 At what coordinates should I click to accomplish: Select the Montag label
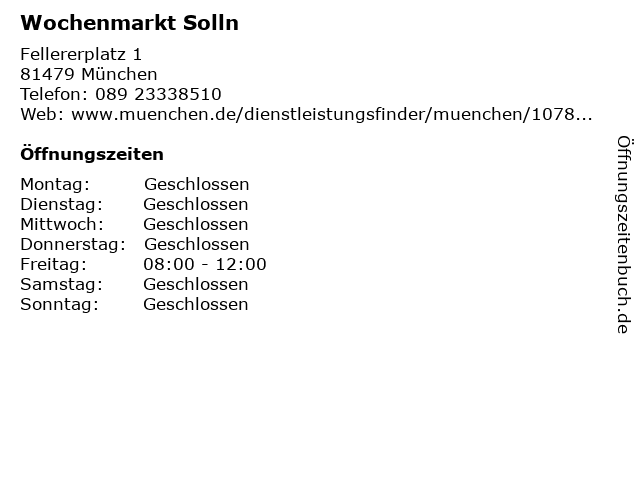55,184
